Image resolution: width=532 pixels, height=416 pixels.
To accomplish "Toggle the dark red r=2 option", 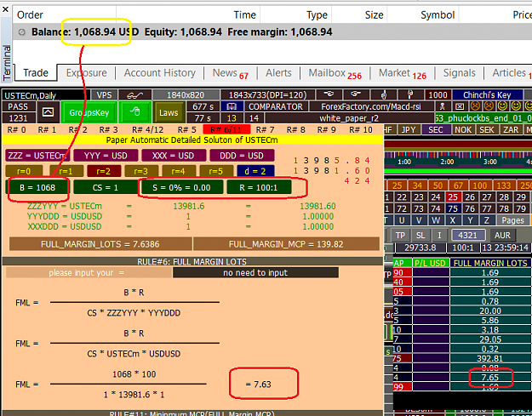I will coord(104,171).
